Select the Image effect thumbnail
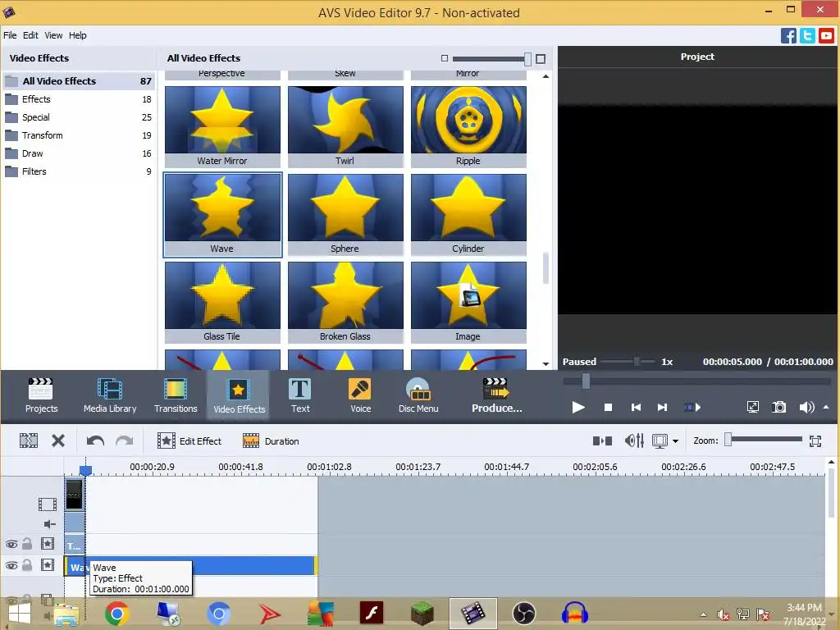The height and width of the screenshot is (630, 840). coord(468,303)
